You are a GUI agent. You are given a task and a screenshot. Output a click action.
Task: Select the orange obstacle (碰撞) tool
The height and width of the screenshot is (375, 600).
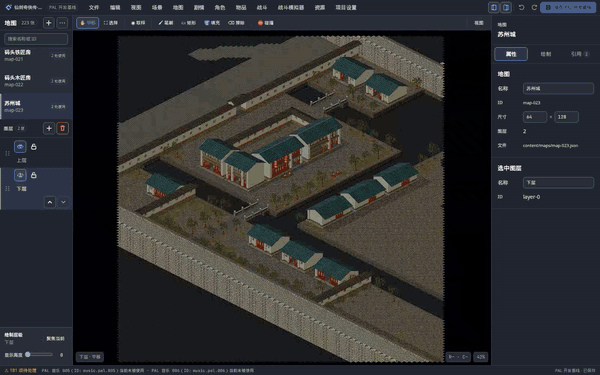point(266,23)
